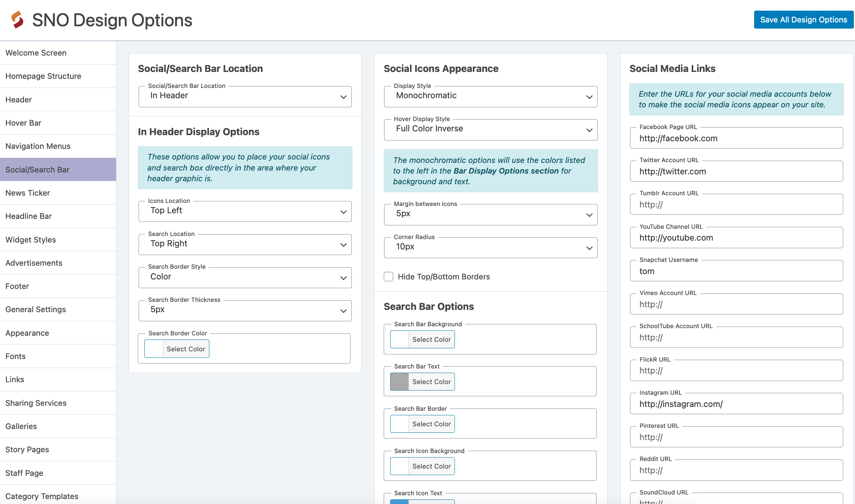Click gray Search Bar Text swatch

[x=399, y=381]
